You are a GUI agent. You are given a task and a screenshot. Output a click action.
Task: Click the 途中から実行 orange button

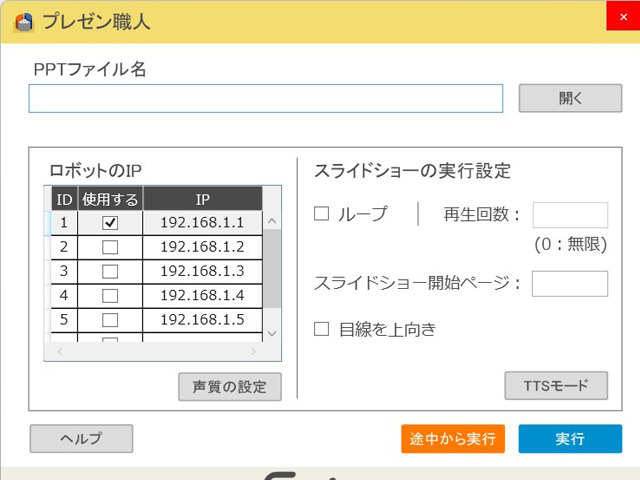453,439
